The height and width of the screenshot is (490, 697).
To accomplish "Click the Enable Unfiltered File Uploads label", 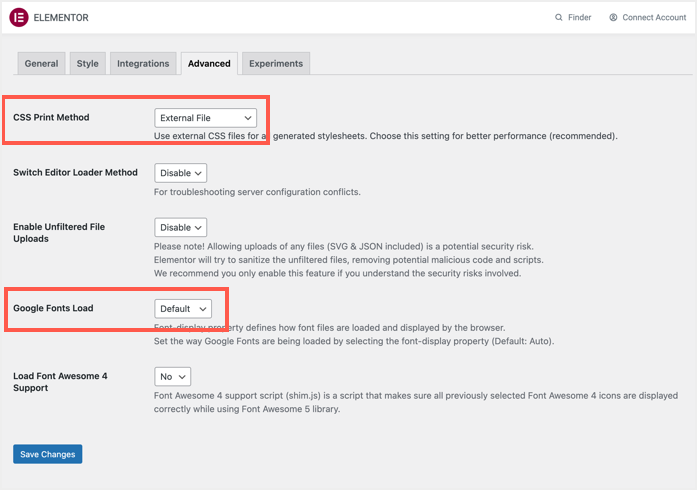I will [x=58, y=233].
